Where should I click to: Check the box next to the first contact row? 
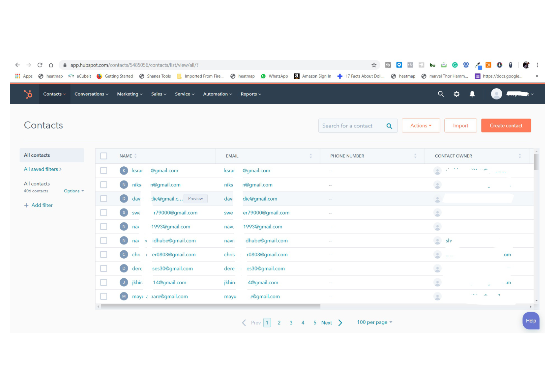coord(103,171)
